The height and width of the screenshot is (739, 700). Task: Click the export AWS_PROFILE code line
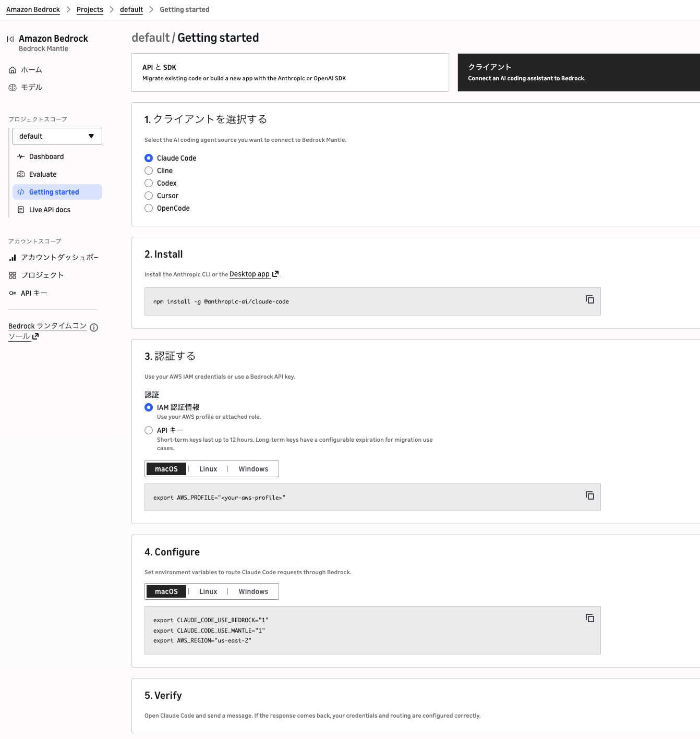point(219,498)
